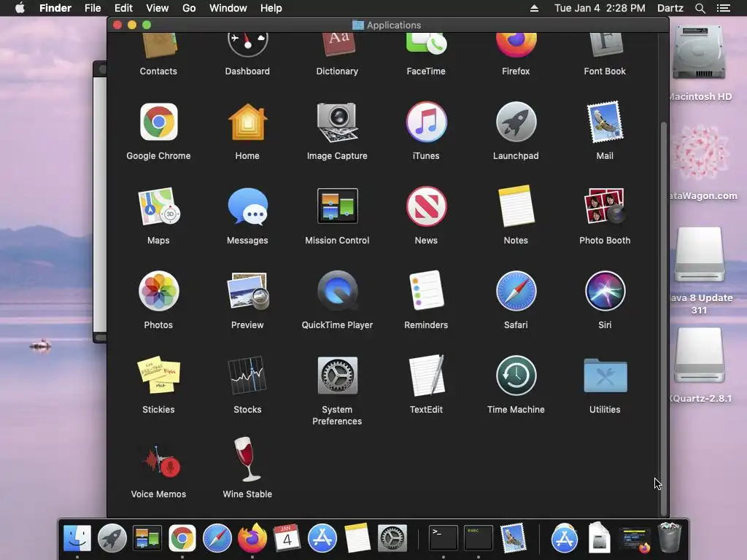Open the Google Chrome app icon in Applications
747x560 pixels.
coord(158,122)
